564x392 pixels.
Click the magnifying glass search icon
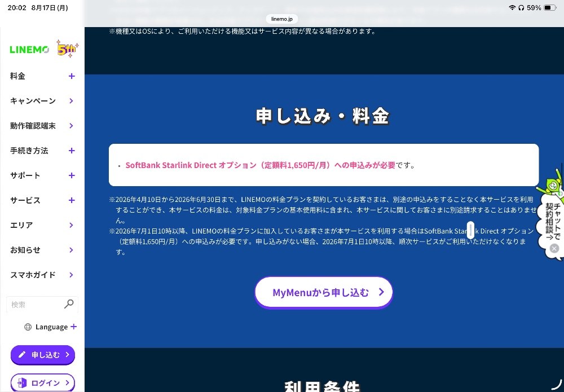click(x=69, y=304)
